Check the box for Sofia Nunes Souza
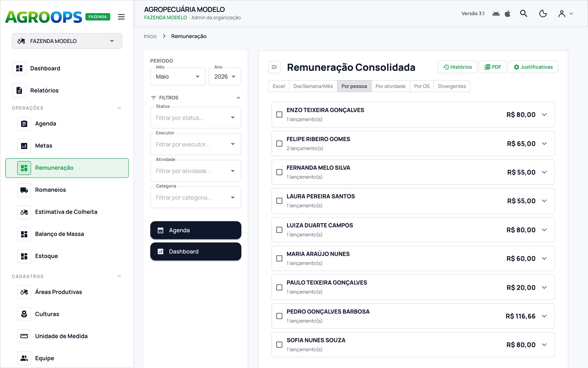 point(279,345)
